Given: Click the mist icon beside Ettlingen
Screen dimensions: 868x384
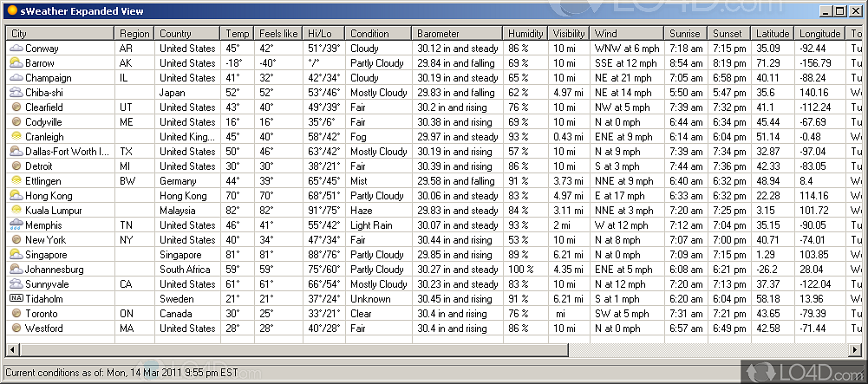Looking at the screenshot, I should (16, 181).
